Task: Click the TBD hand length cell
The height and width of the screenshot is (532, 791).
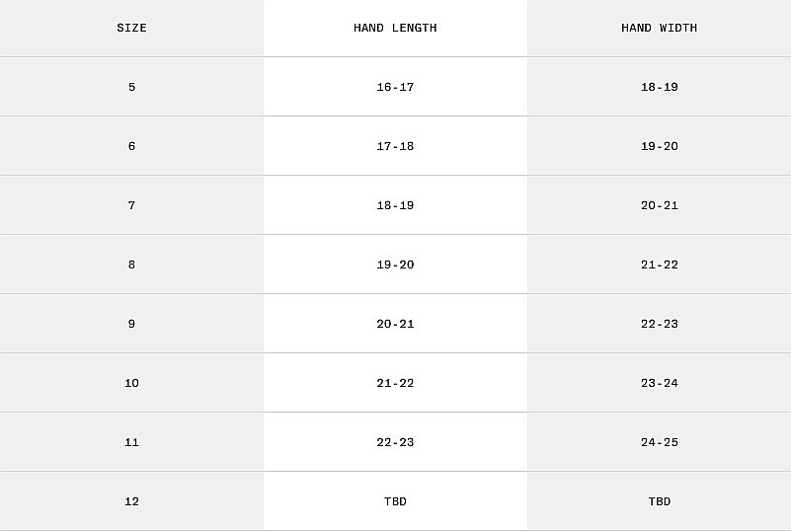Action: [x=395, y=501]
